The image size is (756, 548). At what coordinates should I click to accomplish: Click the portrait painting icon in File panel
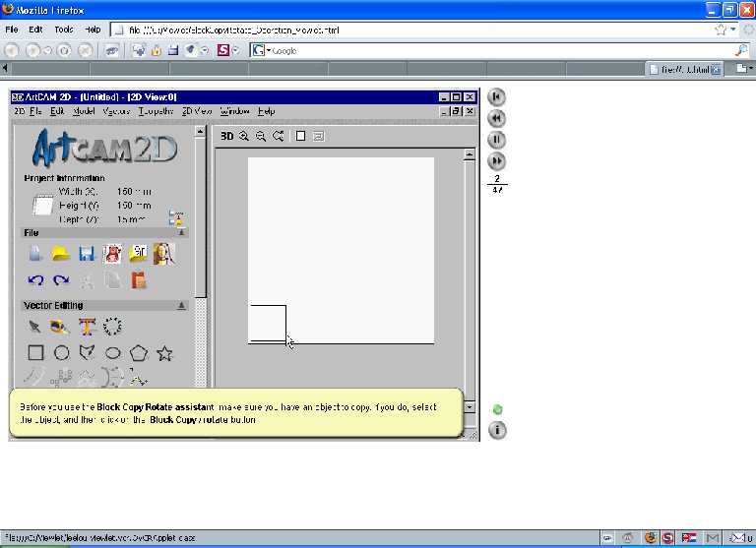tap(164, 254)
